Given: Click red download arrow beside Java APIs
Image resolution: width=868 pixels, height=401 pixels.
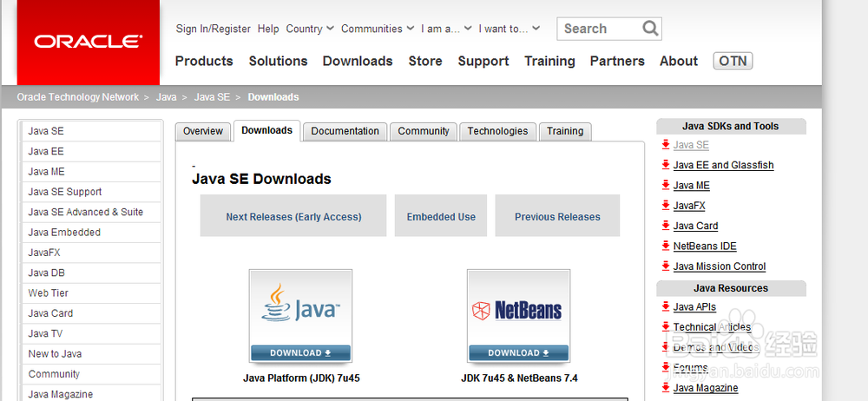Looking at the screenshot, I should (666, 306).
